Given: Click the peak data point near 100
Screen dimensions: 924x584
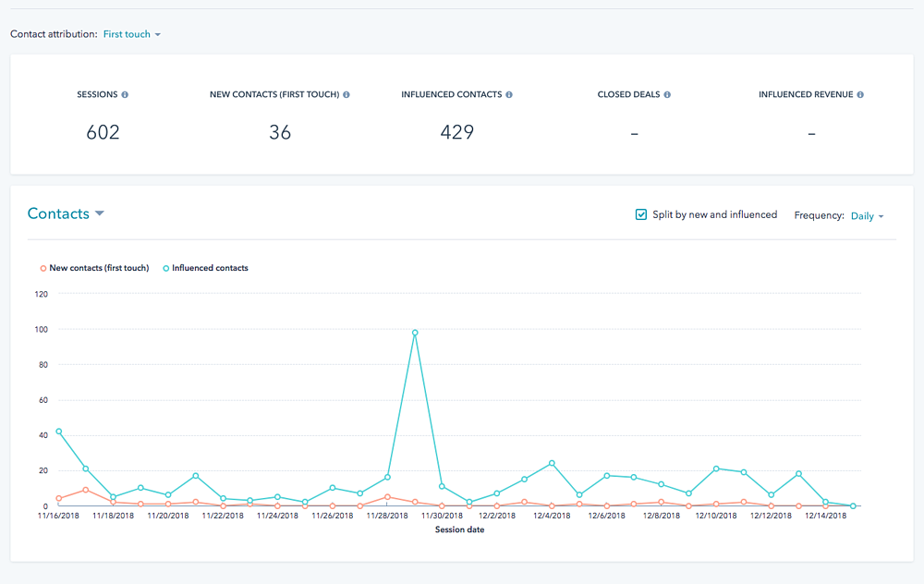Looking at the screenshot, I should [415, 333].
